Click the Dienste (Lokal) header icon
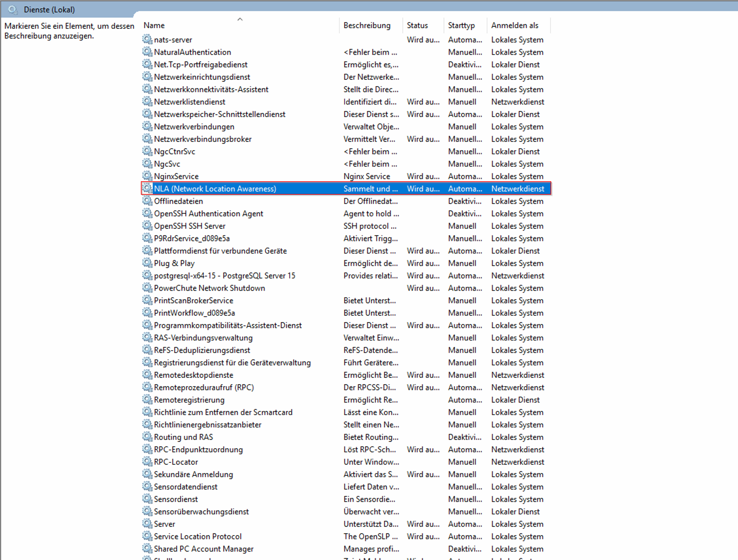The width and height of the screenshot is (738, 560). tap(13, 10)
